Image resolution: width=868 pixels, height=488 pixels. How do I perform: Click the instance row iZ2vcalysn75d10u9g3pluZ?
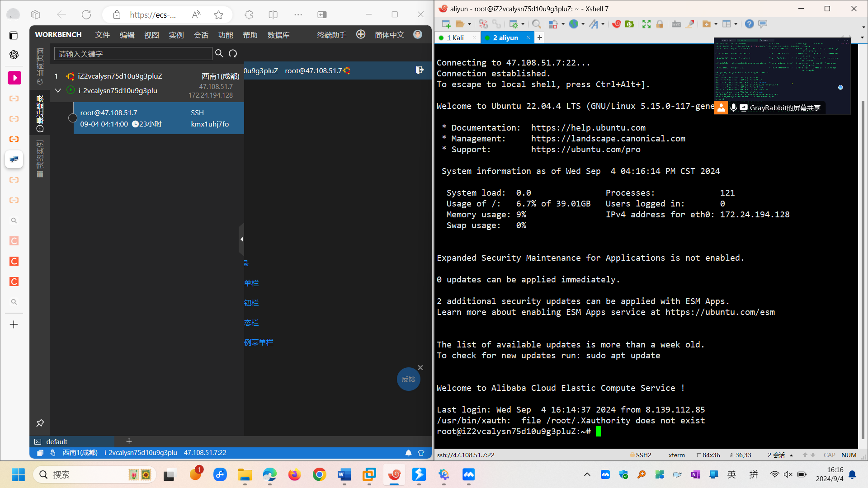coord(147,76)
